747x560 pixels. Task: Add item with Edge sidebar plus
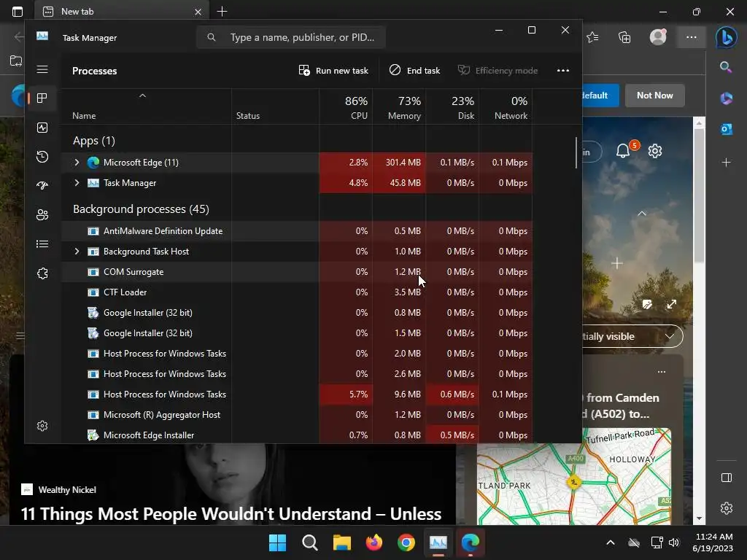(726, 163)
